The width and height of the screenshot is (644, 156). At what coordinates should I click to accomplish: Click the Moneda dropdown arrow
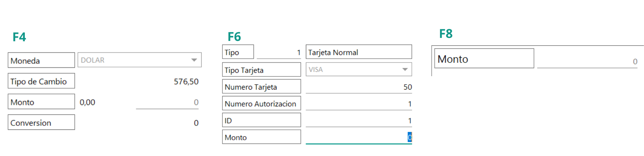[x=194, y=60]
